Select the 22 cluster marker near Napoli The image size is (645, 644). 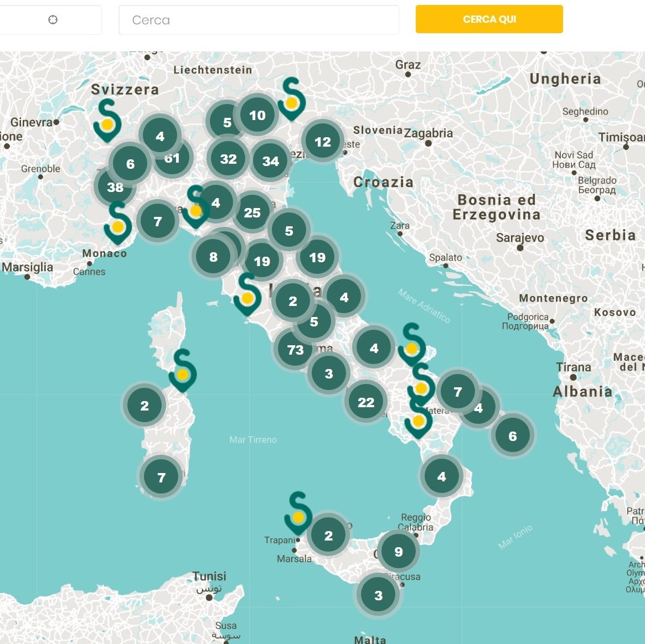click(366, 403)
